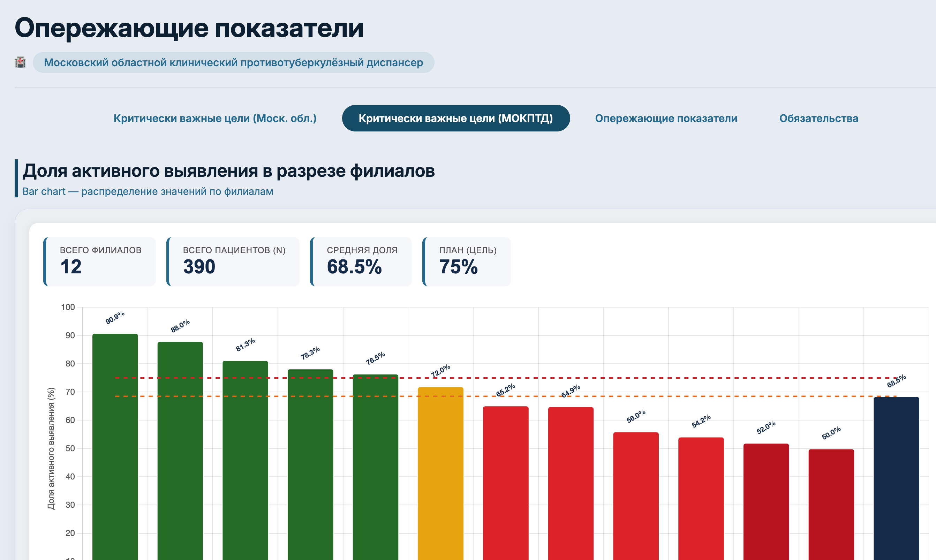Click the dark red bar labeled 52.0%
The width and height of the screenshot is (936, 560).
(x=766, y=502)
